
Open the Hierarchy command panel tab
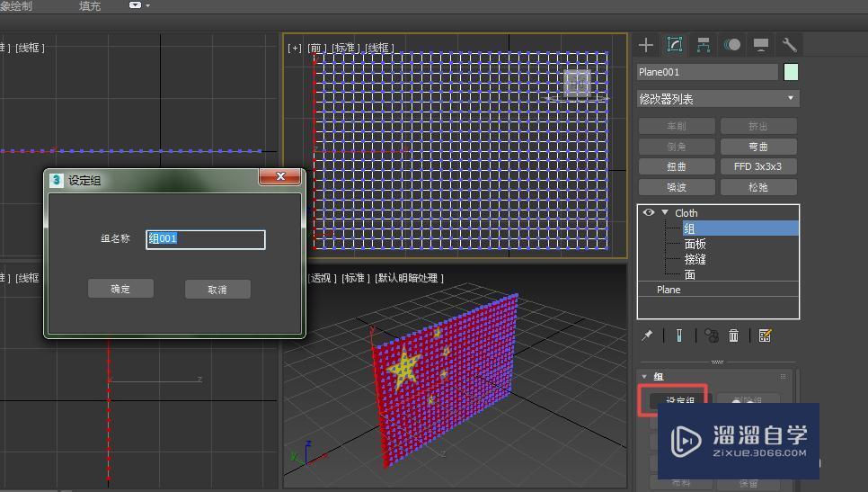703,45
